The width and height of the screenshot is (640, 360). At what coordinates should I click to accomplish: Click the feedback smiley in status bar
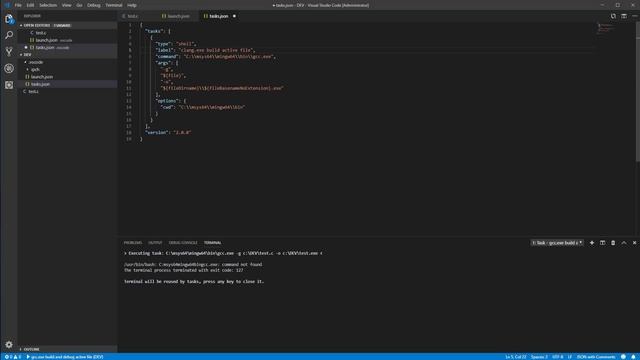tap(623, 357)
